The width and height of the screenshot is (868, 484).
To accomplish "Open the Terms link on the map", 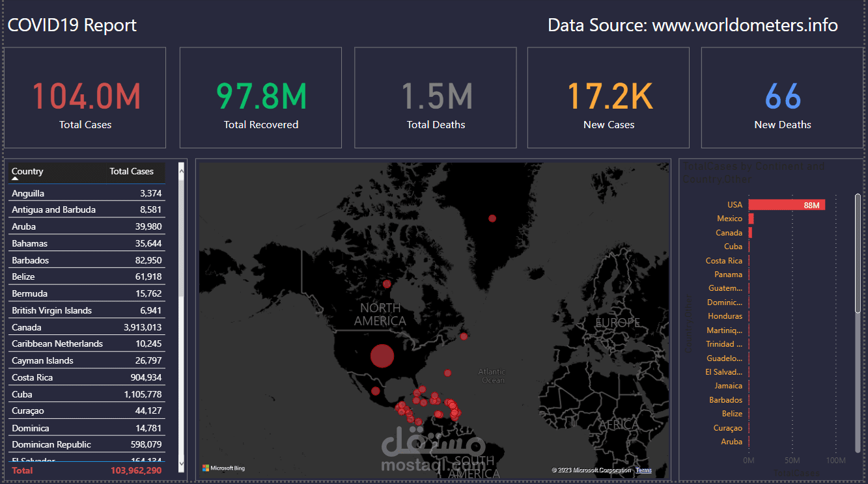I will pos(643,470).
